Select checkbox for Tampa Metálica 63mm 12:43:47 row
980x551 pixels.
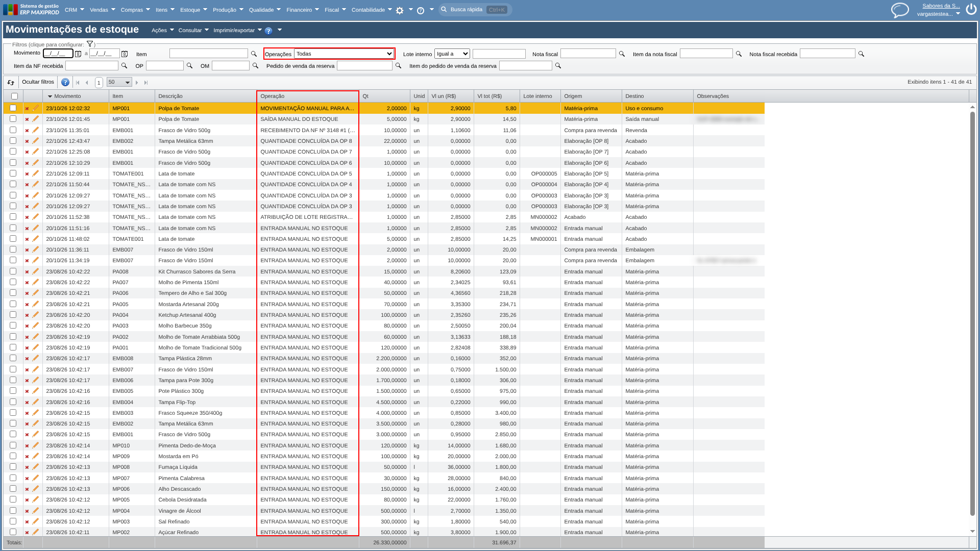(x=13, y=141)
